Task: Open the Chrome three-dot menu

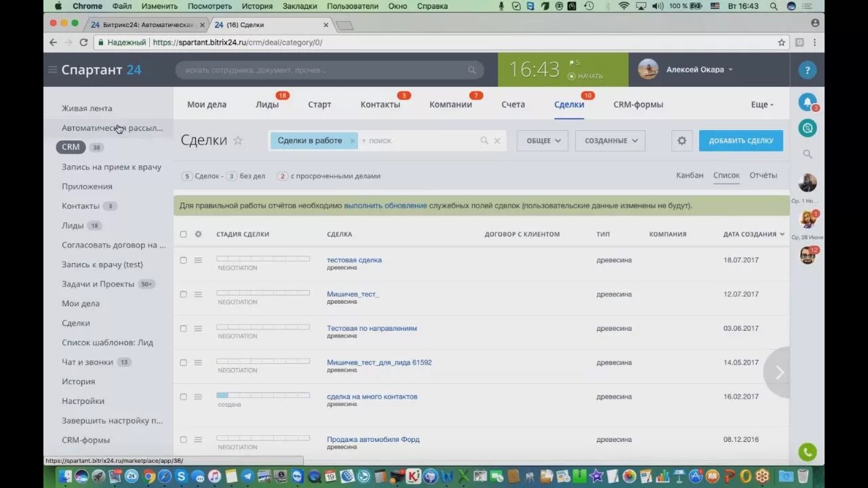Action: pyautogui.click(x=814, y=42)
